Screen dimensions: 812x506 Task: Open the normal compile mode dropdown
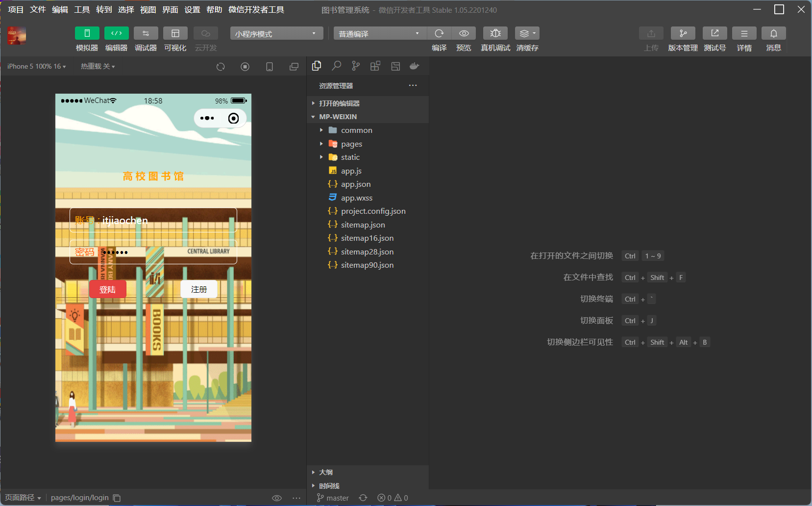tap(380, 33)
